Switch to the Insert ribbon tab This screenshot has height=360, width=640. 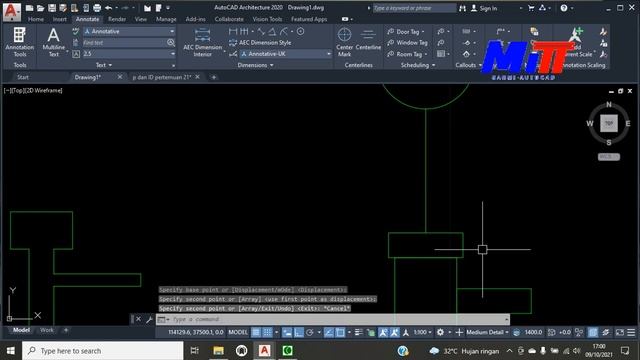click(59, 19)
